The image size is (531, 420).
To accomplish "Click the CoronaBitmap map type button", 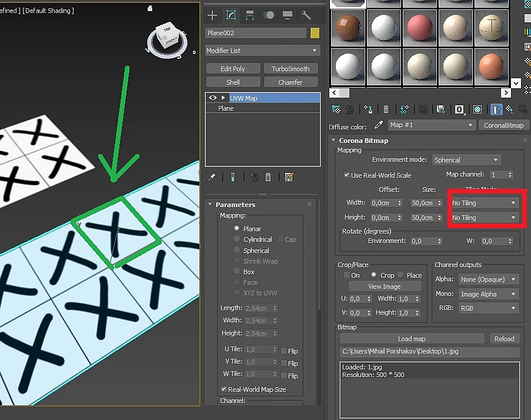I will (x=503, y=125).
